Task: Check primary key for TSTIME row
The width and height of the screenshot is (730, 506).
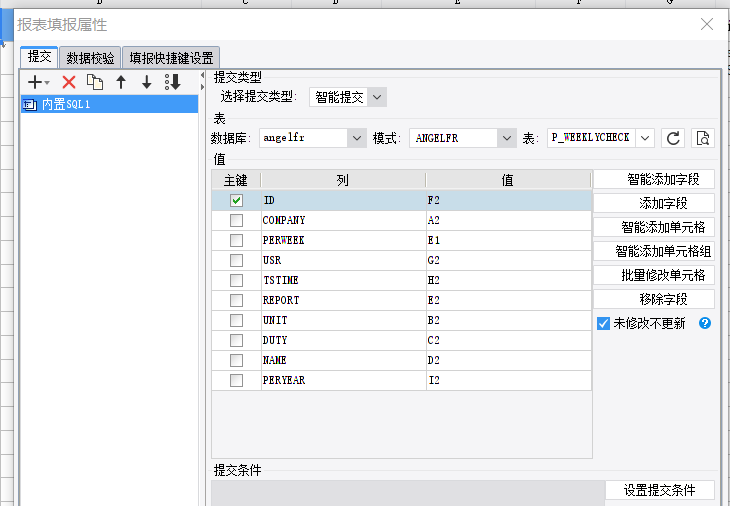Action: [x=237, y=280]
